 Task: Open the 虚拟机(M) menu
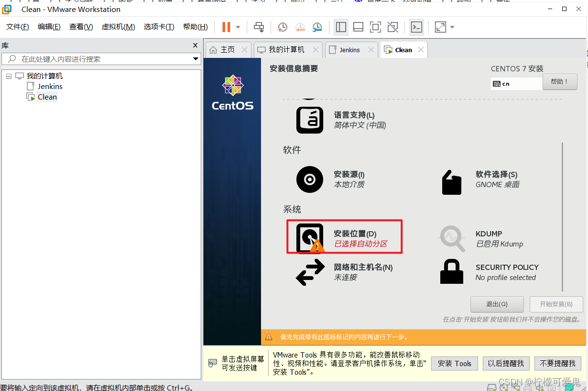tap(119, 27)
